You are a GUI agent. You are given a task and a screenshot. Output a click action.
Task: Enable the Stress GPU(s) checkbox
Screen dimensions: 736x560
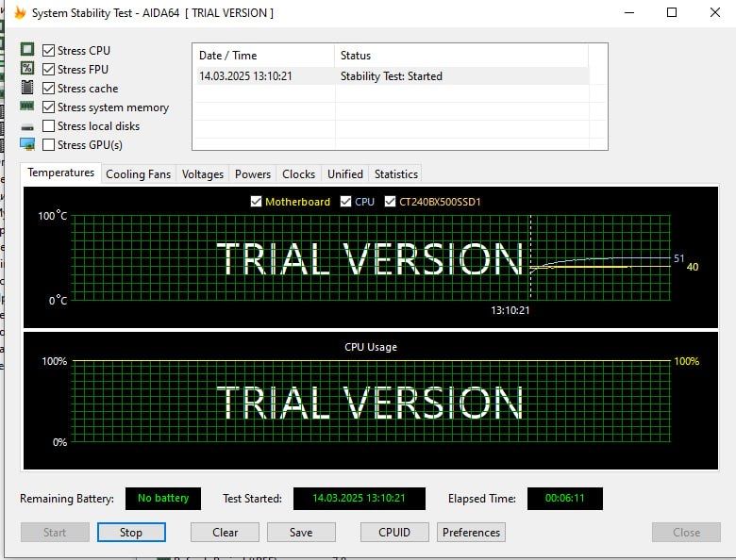[48, 144]
